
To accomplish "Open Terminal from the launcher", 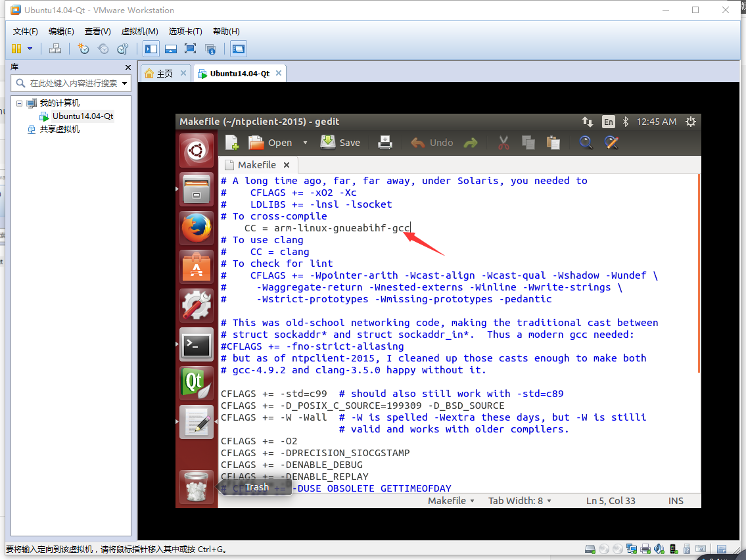I will [197, 344].
